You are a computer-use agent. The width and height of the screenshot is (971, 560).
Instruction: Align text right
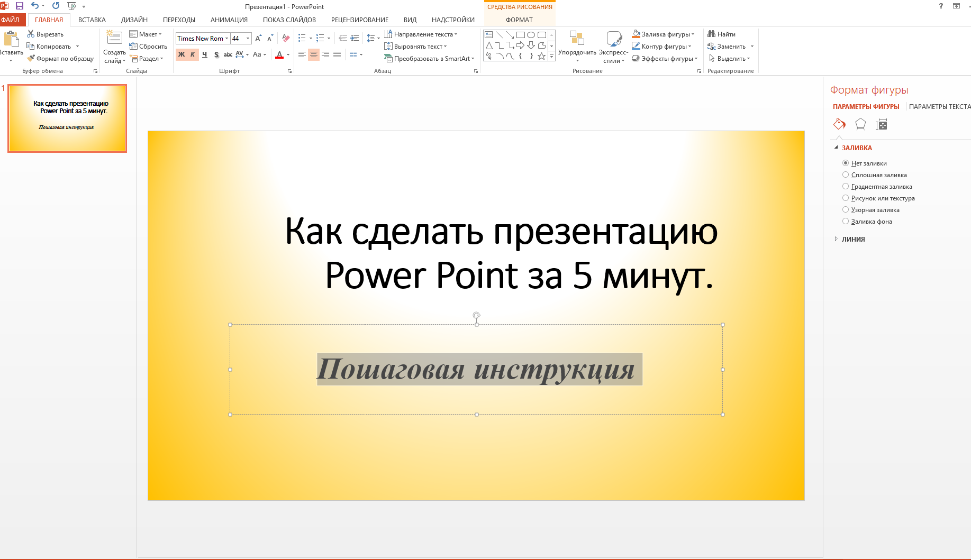click(x=325, y=54)
